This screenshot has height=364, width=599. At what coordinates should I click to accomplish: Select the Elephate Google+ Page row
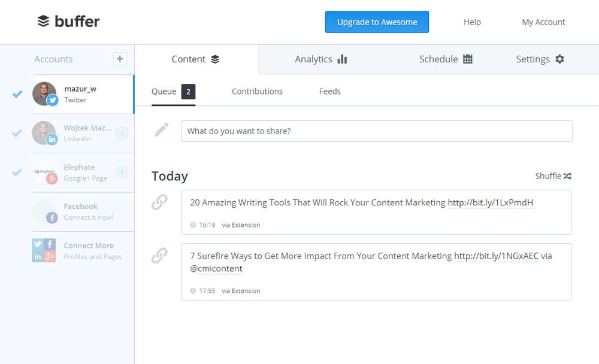[x=83, y=172]
